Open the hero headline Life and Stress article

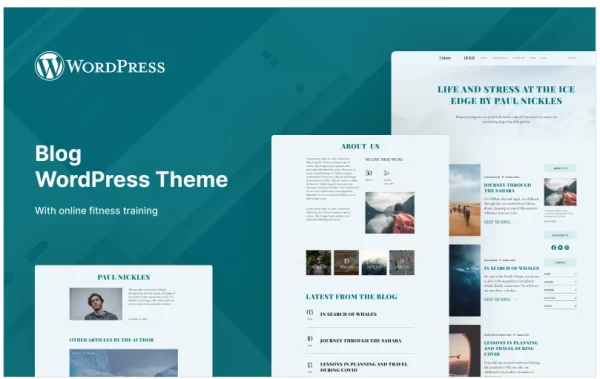(506, 95)
